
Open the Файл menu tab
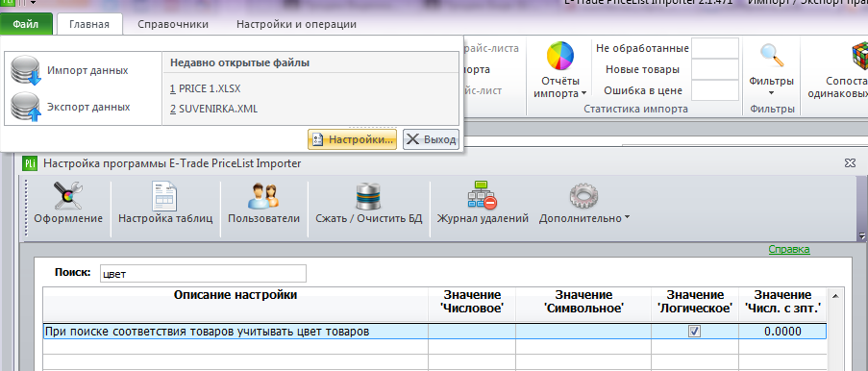click(x=26, y=24)
